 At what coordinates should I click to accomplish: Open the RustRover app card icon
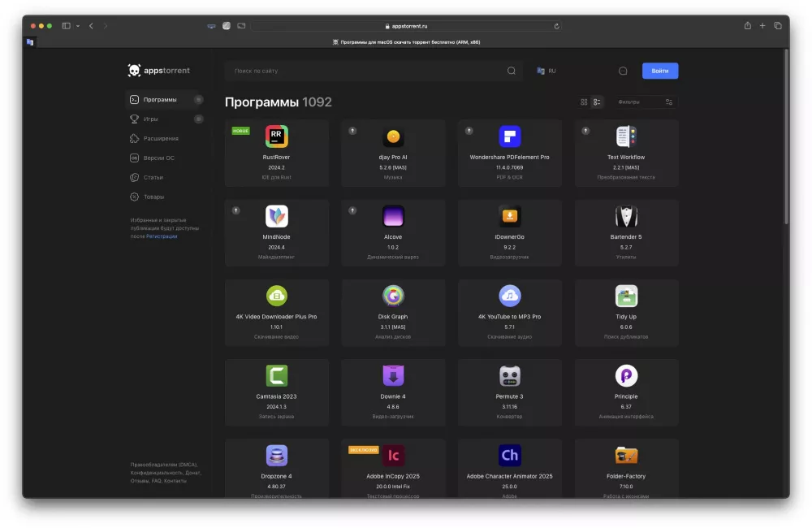pos(276,136)
